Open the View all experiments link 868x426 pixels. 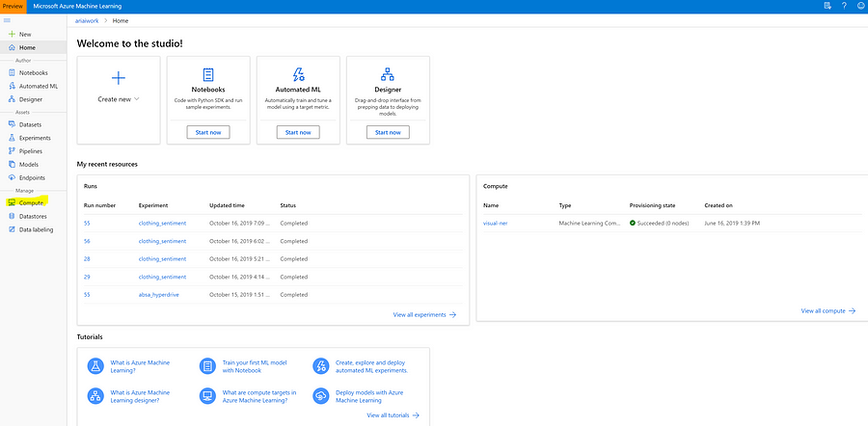click(x=424, y=314)
